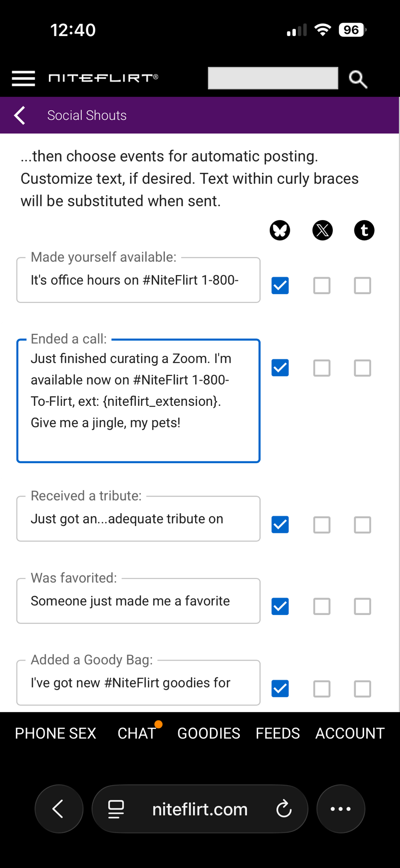Switch to the GOODIES tab
Viewport: 400px width, 868px height.
tap(209, 733)
